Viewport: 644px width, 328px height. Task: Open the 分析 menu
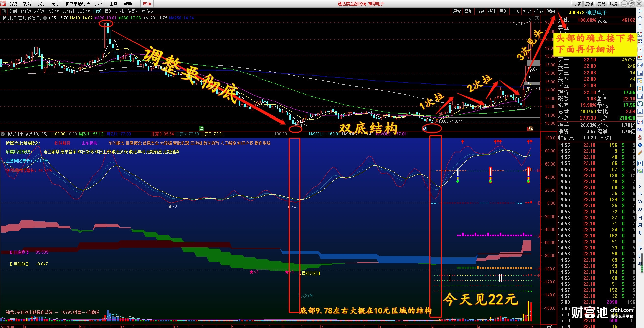(x=56, y=4)
